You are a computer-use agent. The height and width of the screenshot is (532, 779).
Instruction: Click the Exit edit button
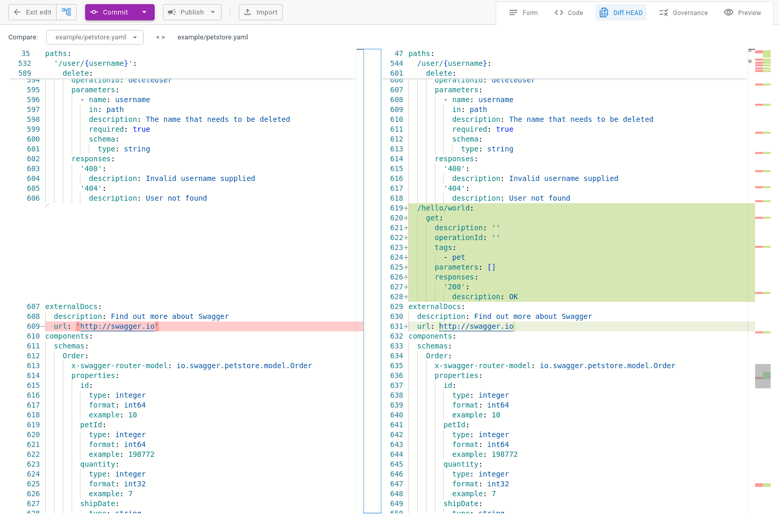(x=33, y=12)
